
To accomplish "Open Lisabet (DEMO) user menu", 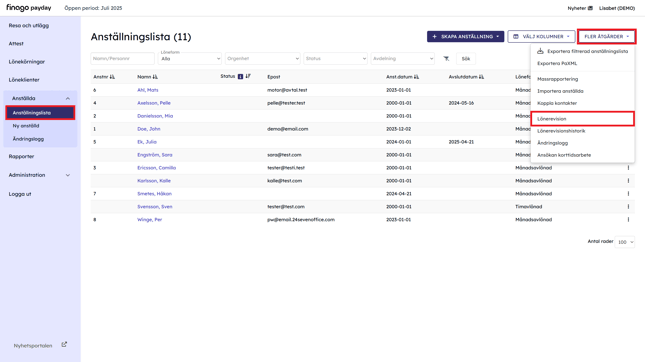I will pos(617,8).
